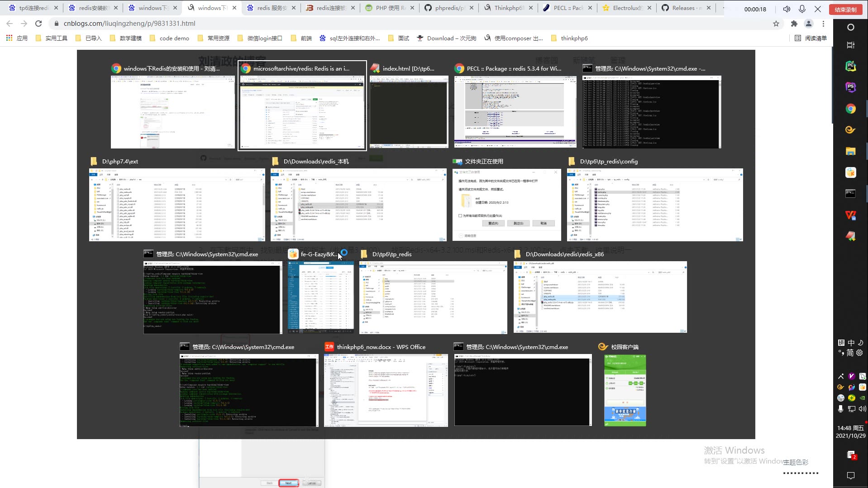The image size is (868, 488).
Task: Open the 已导入 bookmark folder
Action: [x=88, y=38]
